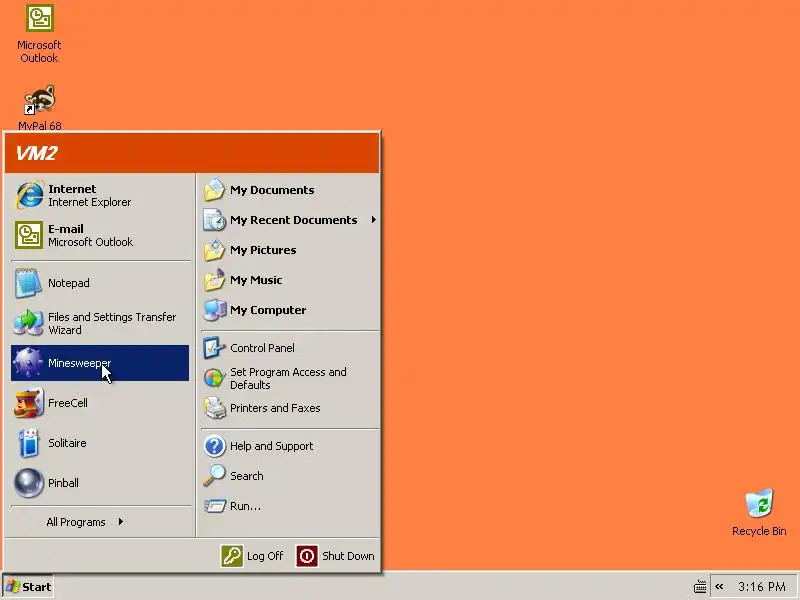Open the My Music folder icon
Viewport: 800px width, 600px height.
click(214, 280)
